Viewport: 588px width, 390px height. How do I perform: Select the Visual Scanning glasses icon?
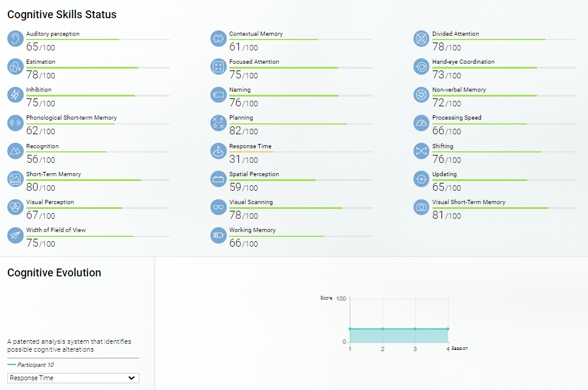pyautogui.click(x=218, y=207)
